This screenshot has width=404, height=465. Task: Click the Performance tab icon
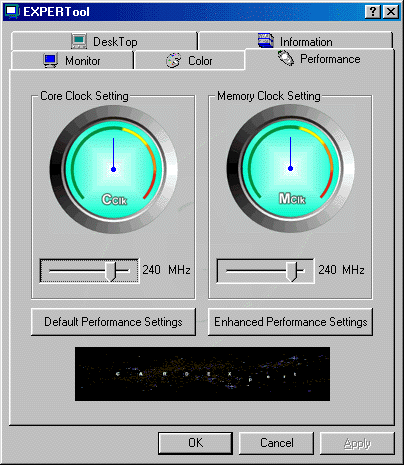(286, 58)
